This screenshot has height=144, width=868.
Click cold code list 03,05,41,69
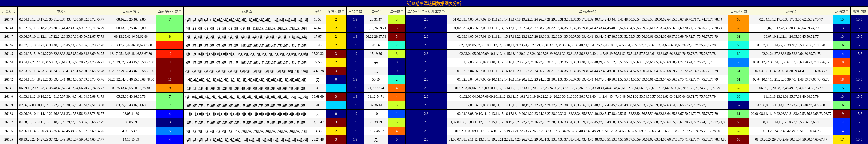pos(131,114)
